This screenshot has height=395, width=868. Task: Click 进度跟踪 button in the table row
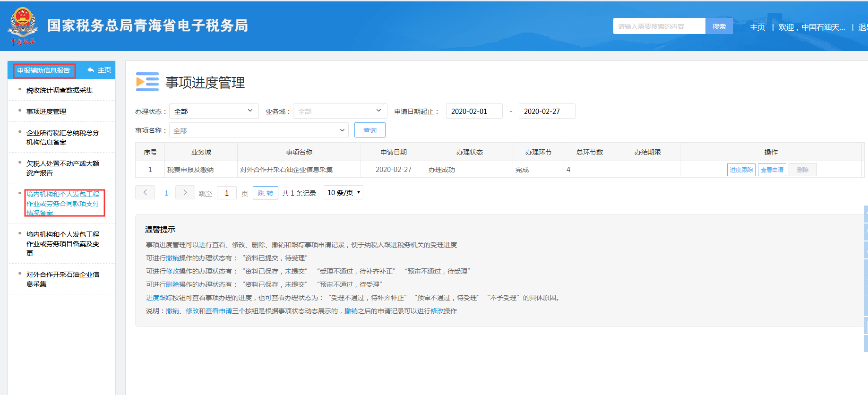coord(741,170)
